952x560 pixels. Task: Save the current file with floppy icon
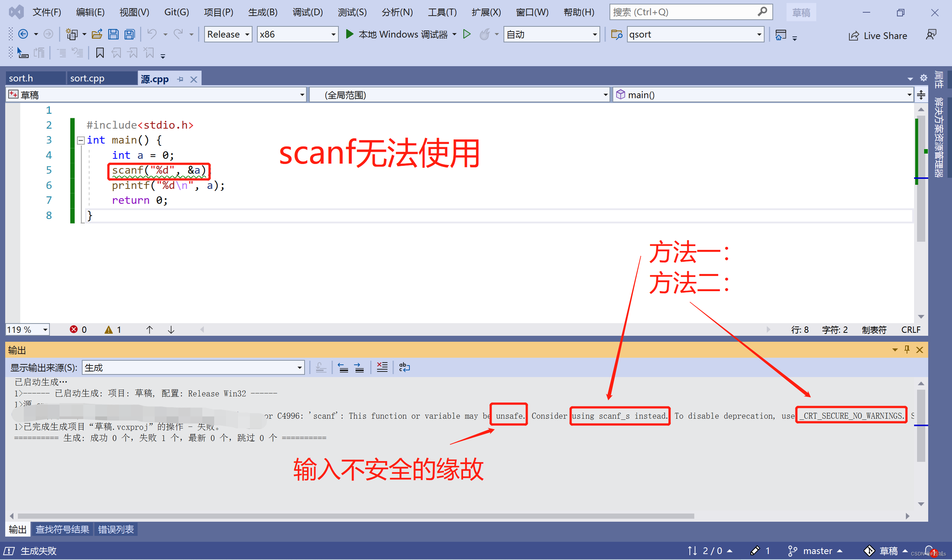tap(113, 34)
